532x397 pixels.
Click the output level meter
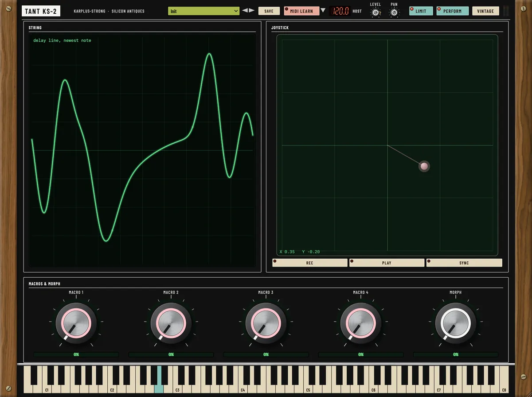tap(506, 11)
